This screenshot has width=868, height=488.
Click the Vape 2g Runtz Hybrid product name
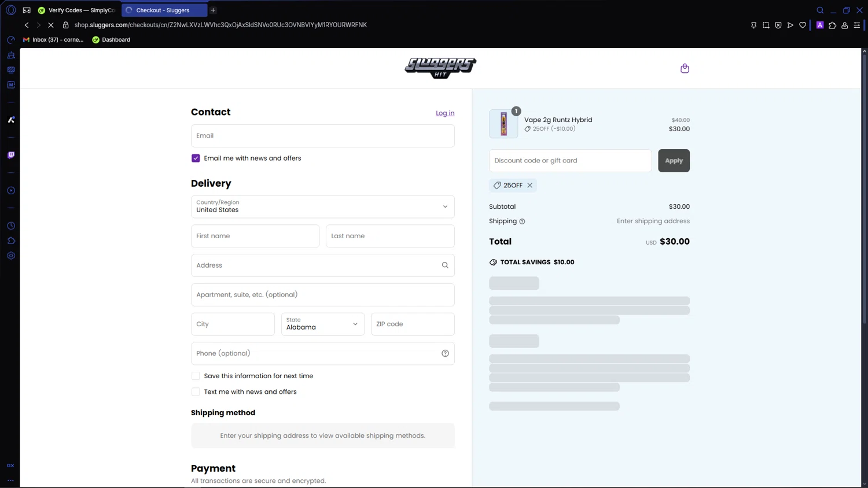[558, 120]
